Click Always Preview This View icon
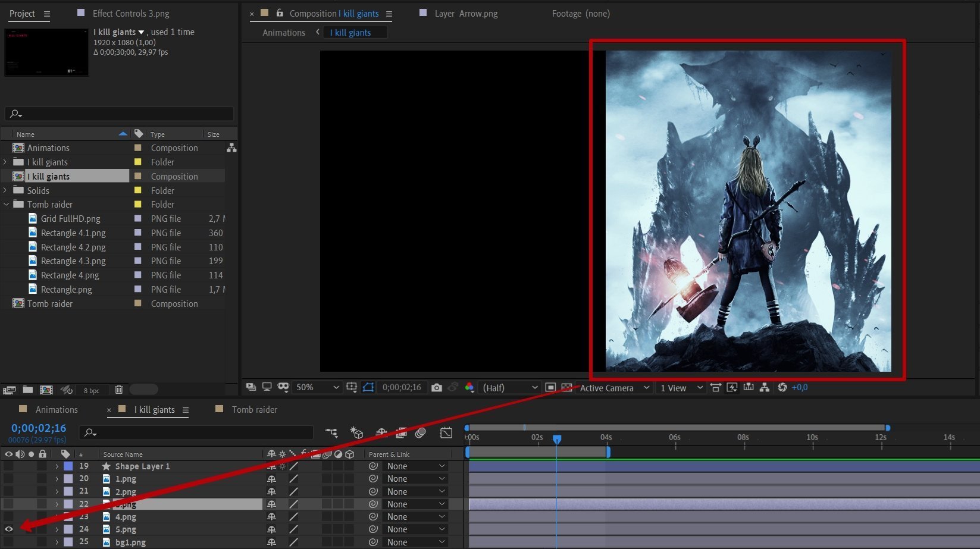 point(251,387)
